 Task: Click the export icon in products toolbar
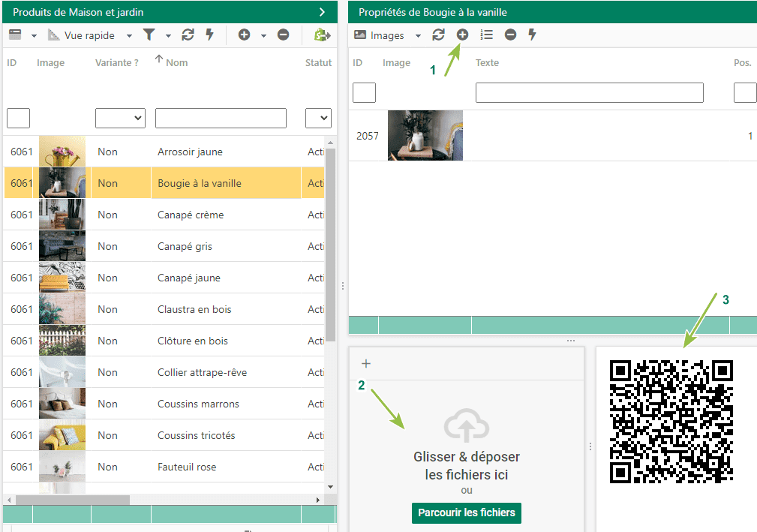click(x=322, y=35)
